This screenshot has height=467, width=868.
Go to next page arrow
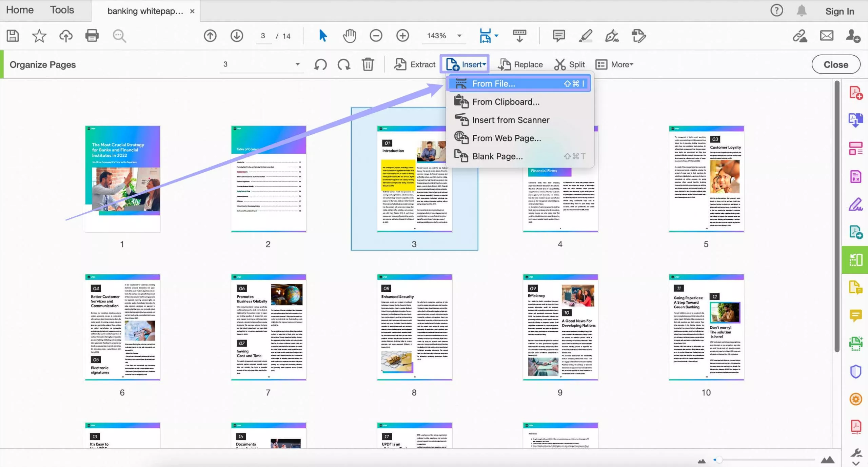(237, 36)
